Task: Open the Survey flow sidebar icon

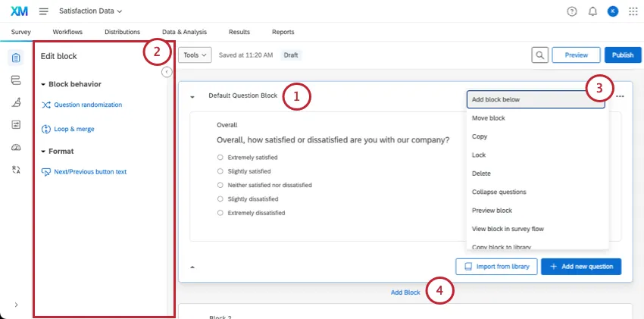Action: 16,80
